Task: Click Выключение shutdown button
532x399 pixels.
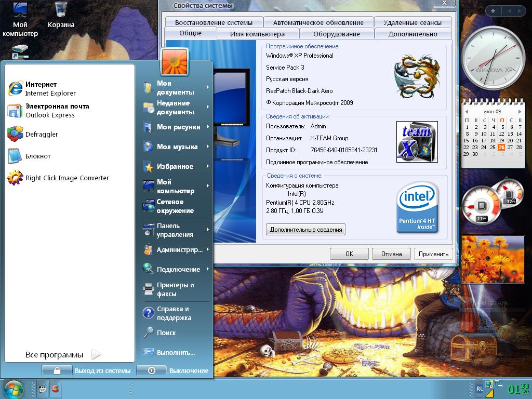Action: [174, 370]
